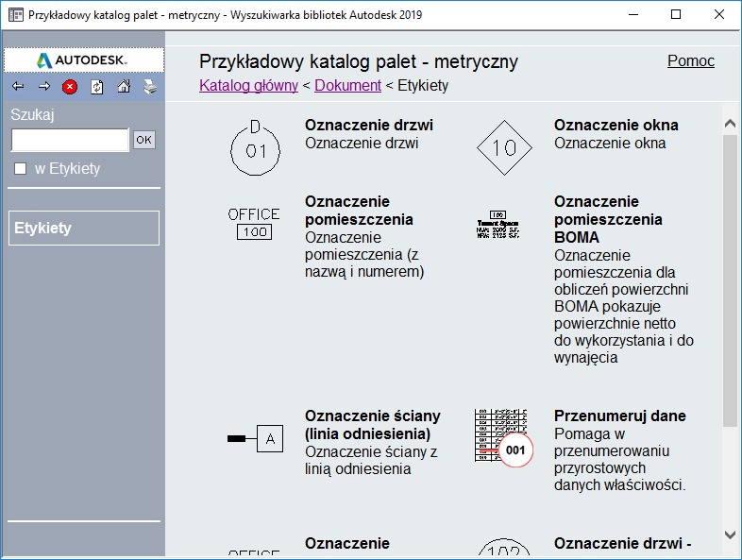Open the catalog app icon in title bar
This screenshot has width=742, height=560.
click(x=16, y=15)
